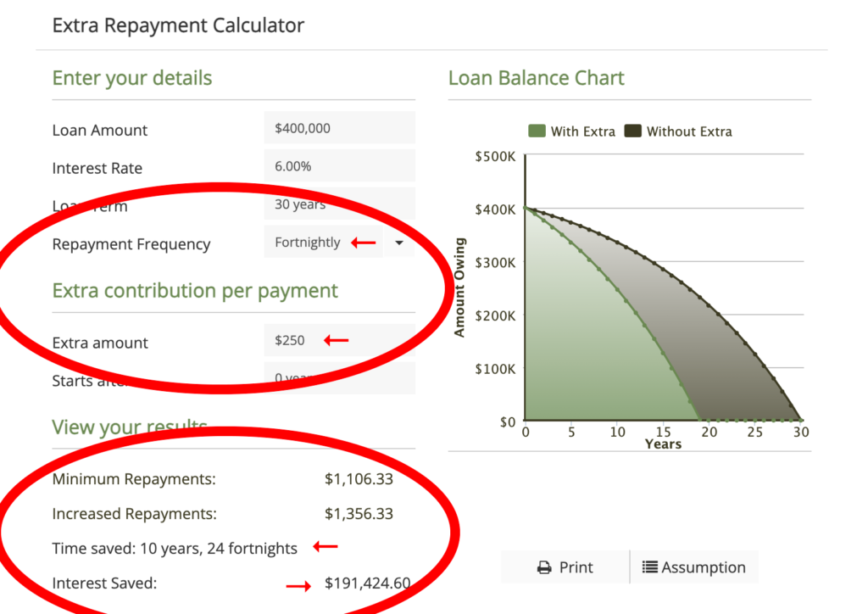Click the Extra Repayment Calculator heading
The image size is (868, 614).
(x=178, y=25)
